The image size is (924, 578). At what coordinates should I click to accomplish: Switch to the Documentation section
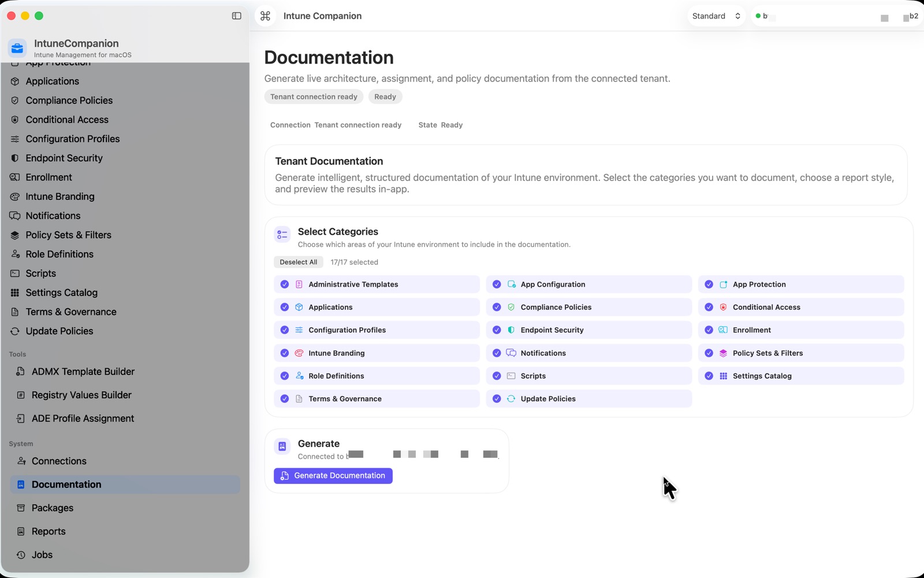point(66,484)
